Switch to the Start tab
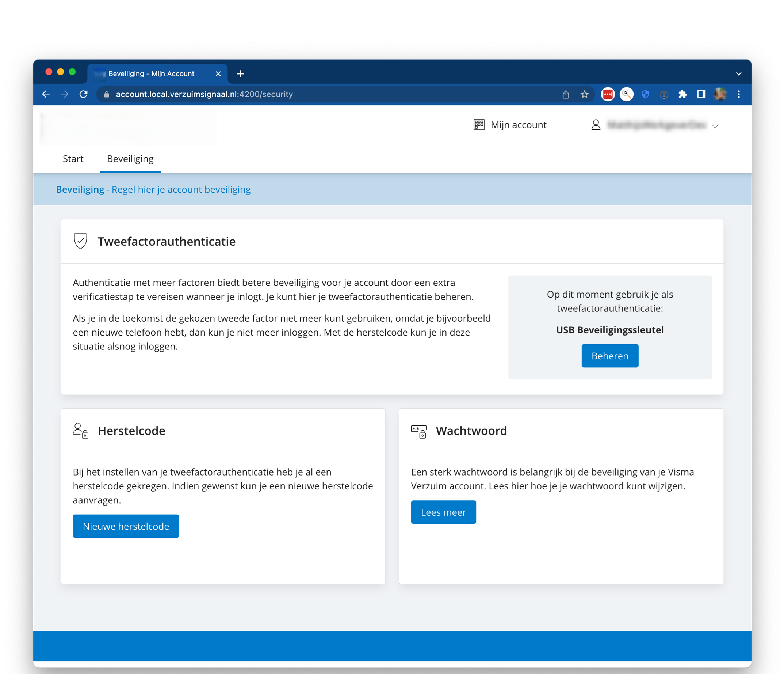784x674 pixels. click(x=73, y=159)
